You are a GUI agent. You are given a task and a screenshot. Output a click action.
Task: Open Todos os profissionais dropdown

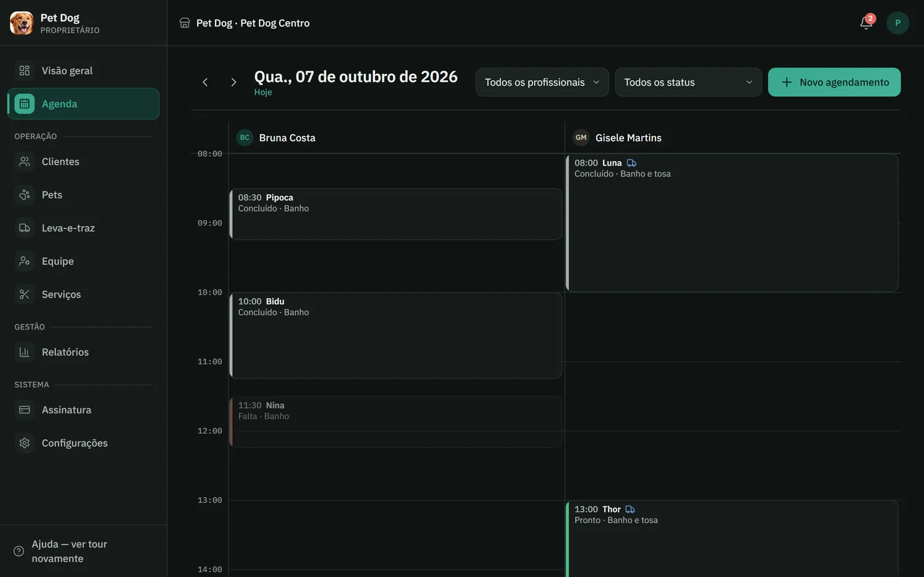[542, 82]
